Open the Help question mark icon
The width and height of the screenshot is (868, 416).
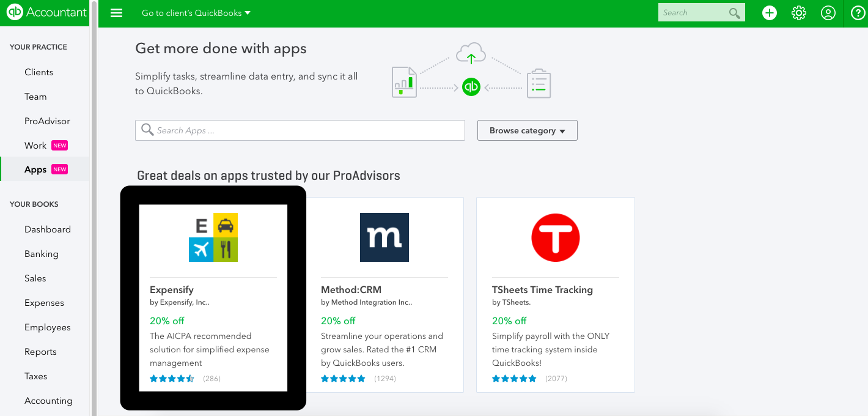point(858,13)
